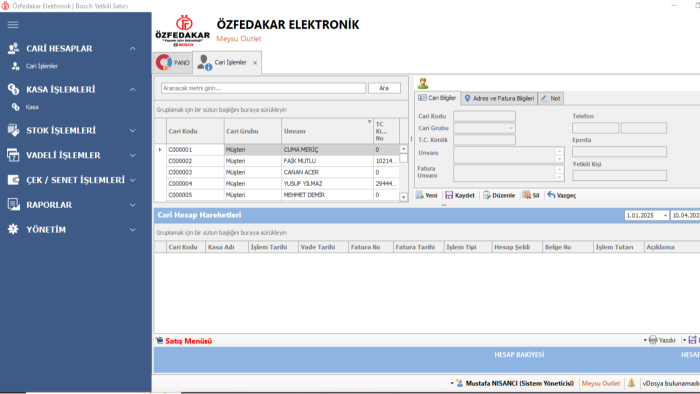Select the MEHMET DEMİR customer row

(277, 195)
